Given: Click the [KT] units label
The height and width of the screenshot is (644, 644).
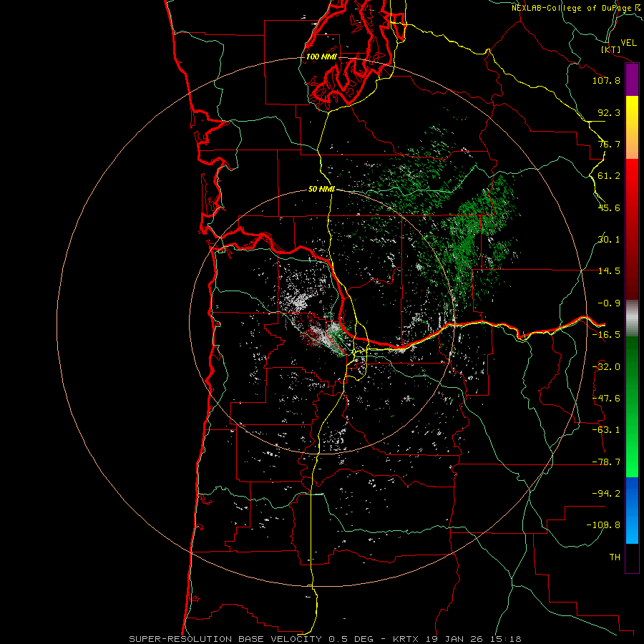Looking at the screenshot, I should pyautogui.click(x=611, y=49).
